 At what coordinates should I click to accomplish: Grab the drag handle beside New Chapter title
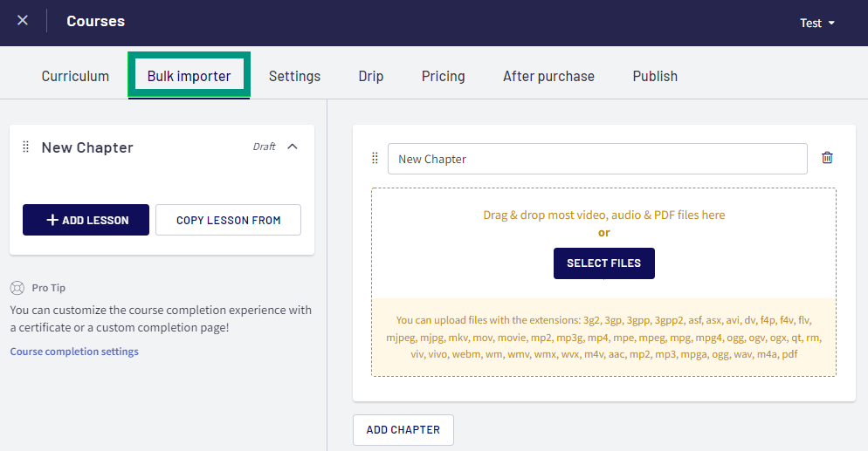pyautogui.click(x=25, y=147)
